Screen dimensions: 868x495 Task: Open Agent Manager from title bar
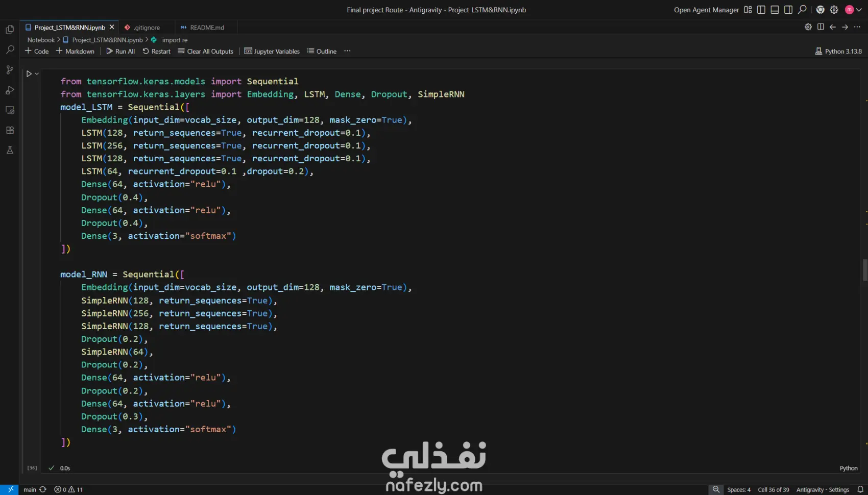(706, 10)
